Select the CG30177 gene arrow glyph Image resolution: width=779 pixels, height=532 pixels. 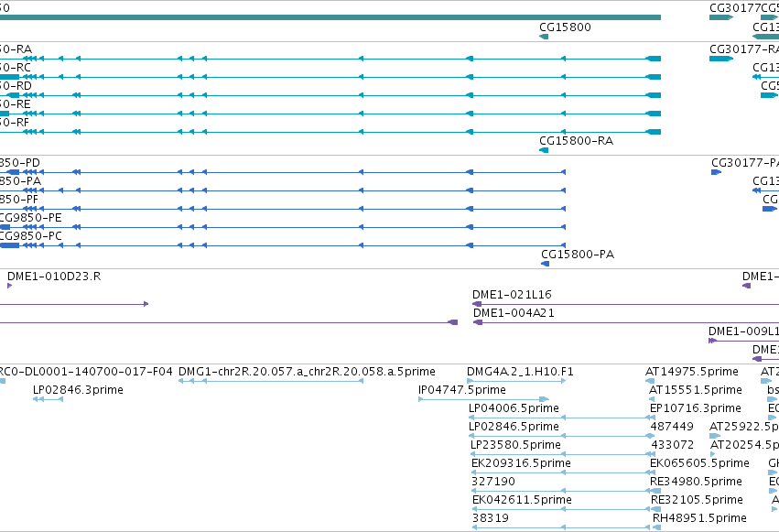pos(721,17)
